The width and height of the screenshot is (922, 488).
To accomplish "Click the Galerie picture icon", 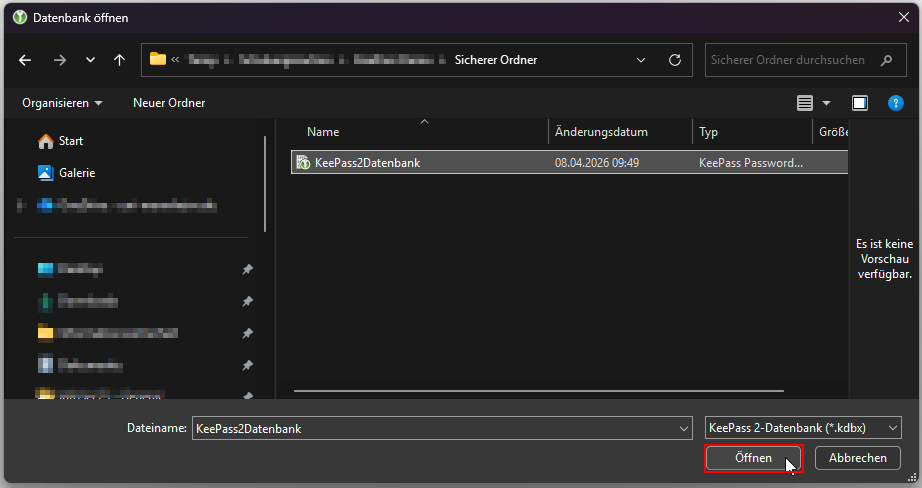I will [x=45, y=173].
